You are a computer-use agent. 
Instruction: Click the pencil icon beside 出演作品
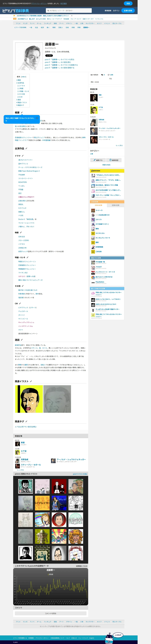(x=26, y=149)
